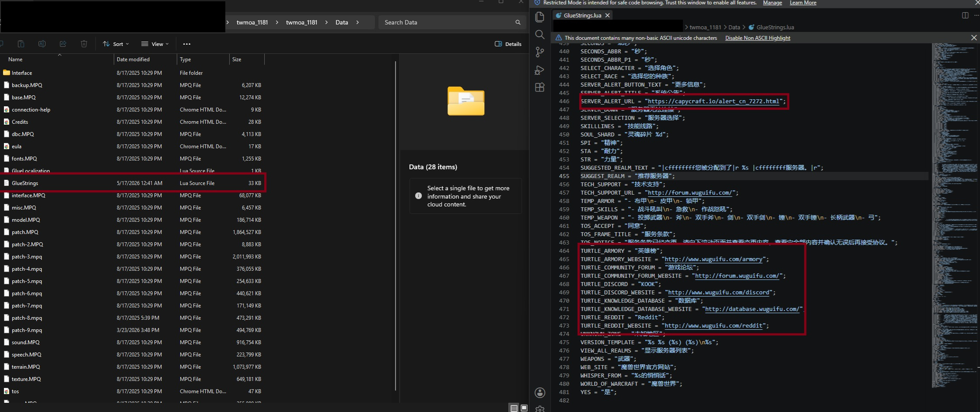The width and height of the screenshot is (980, 412).
Task: Click the Restricted Mode shield icon
Action: pos(537,3)
